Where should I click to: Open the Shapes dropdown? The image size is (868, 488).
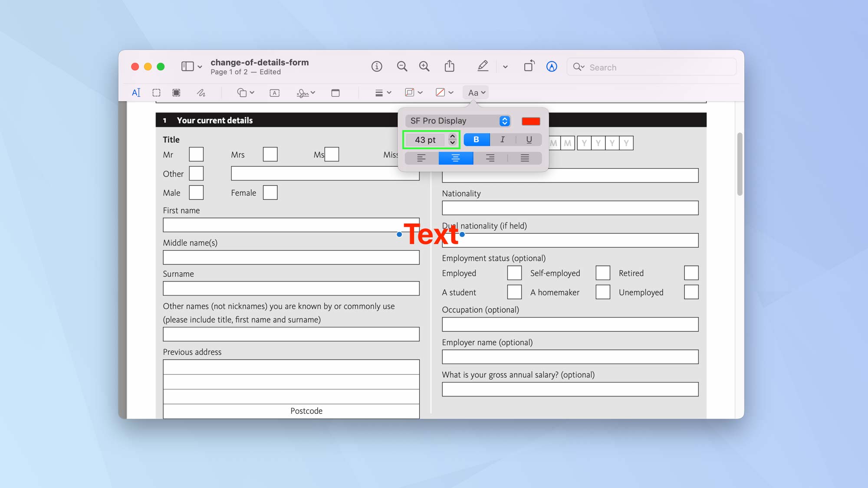click(245, 92)
